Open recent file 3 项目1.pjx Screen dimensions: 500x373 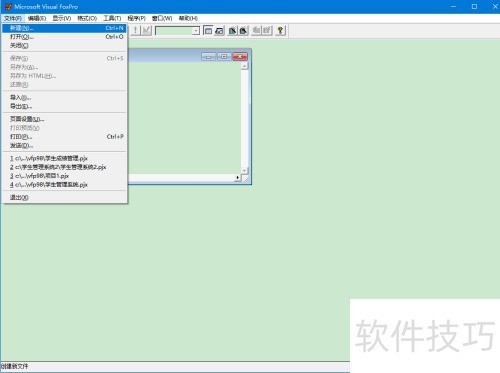pyautogui.click(x=64, y=176)
